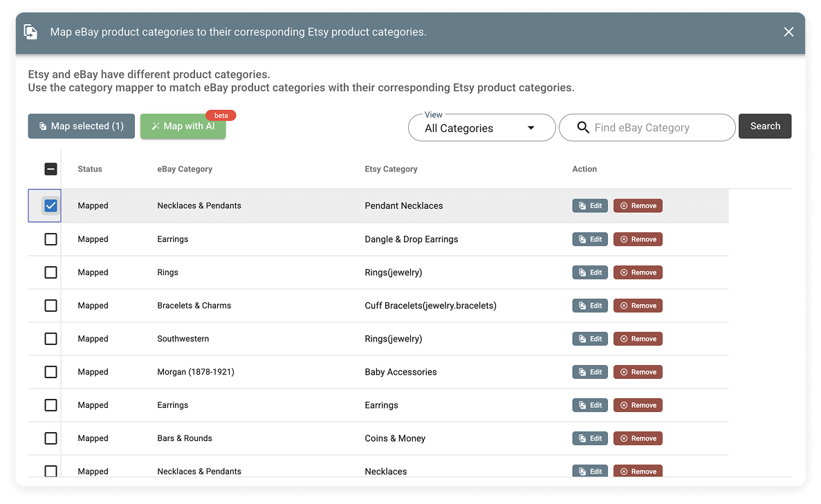821x504 pixels.
Task: Edit the Morgan (1878-1921) mapping
Action: pyautogui.click(x=590, y=372)
